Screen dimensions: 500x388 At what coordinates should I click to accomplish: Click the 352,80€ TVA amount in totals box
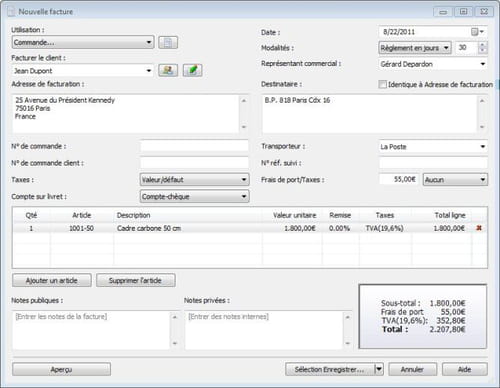451,321
